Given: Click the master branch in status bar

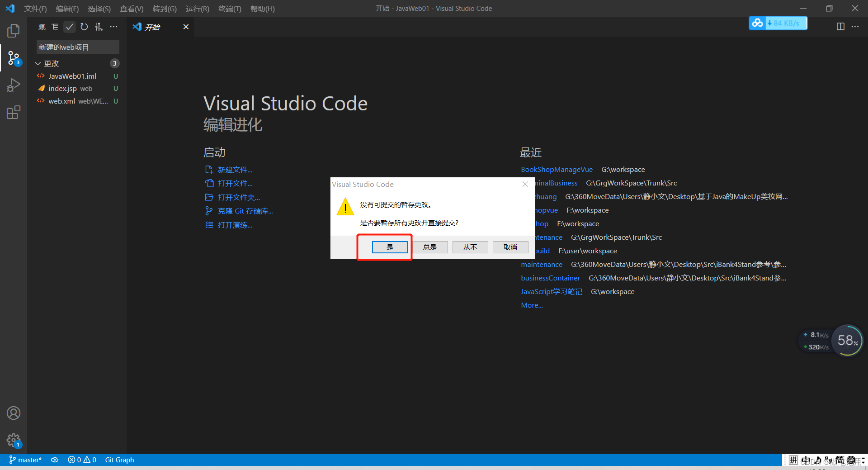Looking at the screenshot, I should point(25,460).
